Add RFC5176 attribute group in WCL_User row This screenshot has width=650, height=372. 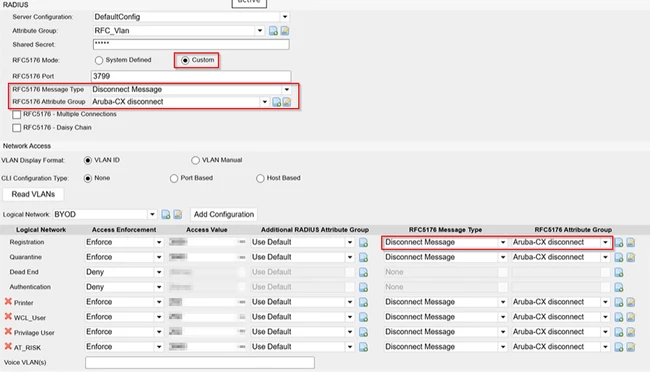[x=619, y=317]
